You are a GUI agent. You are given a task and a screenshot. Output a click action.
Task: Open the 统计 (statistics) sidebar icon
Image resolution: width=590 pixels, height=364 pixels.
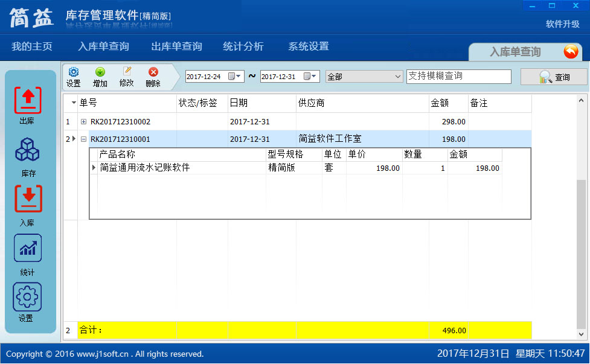tap(27, 249)
